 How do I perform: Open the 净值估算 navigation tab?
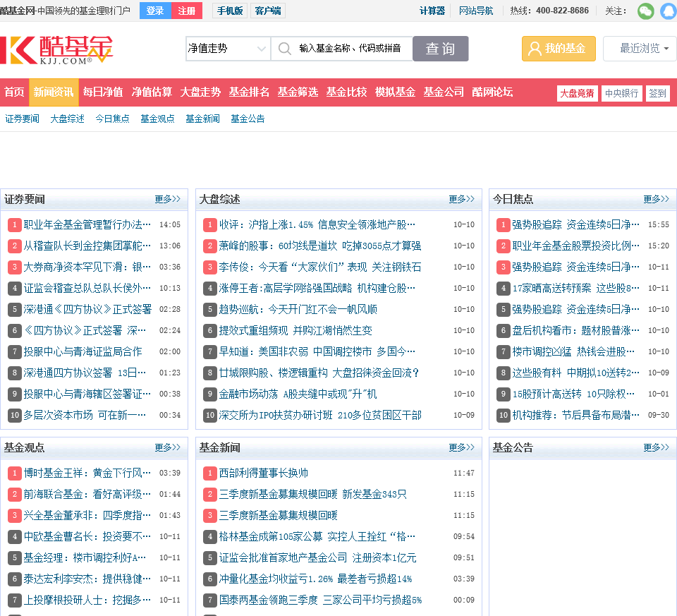point(152,92)
